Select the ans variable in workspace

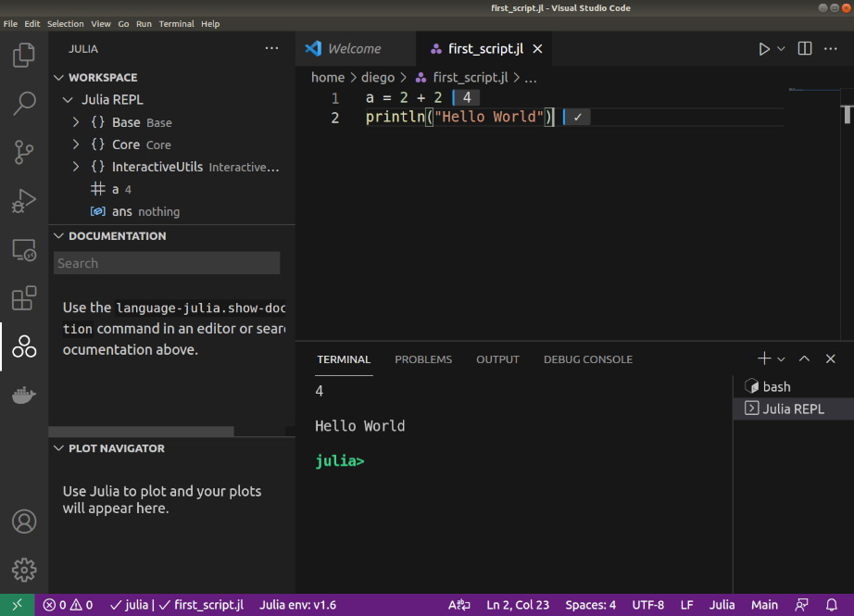(x=172, y=211)
